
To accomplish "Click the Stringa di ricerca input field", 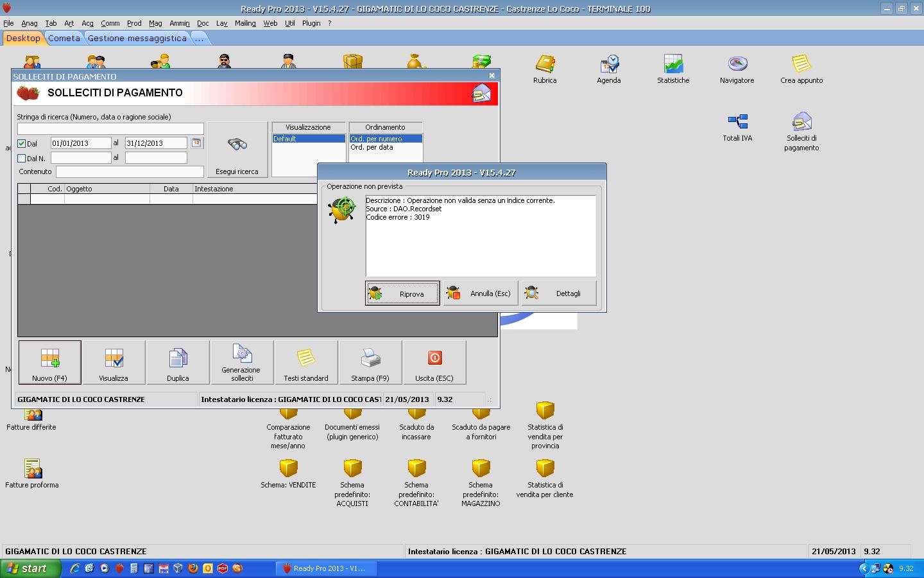I will pos(110,129).
